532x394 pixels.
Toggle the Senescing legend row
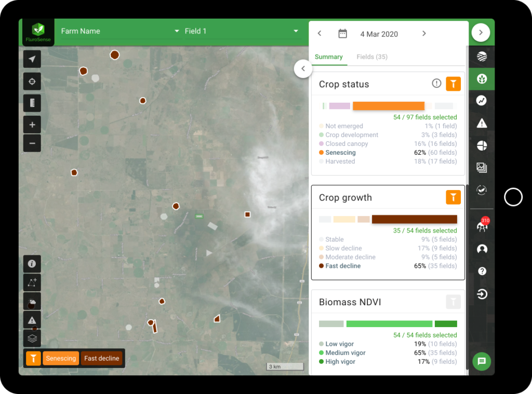[388, 153]
